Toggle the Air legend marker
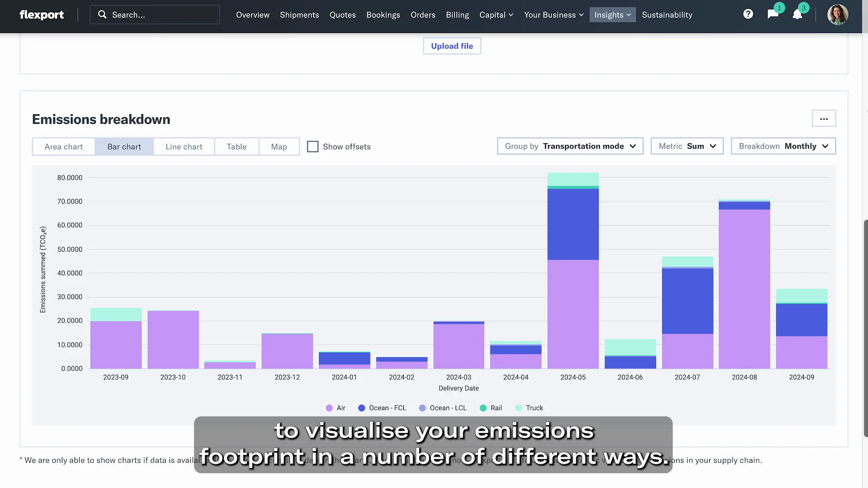 coord(329,408)
